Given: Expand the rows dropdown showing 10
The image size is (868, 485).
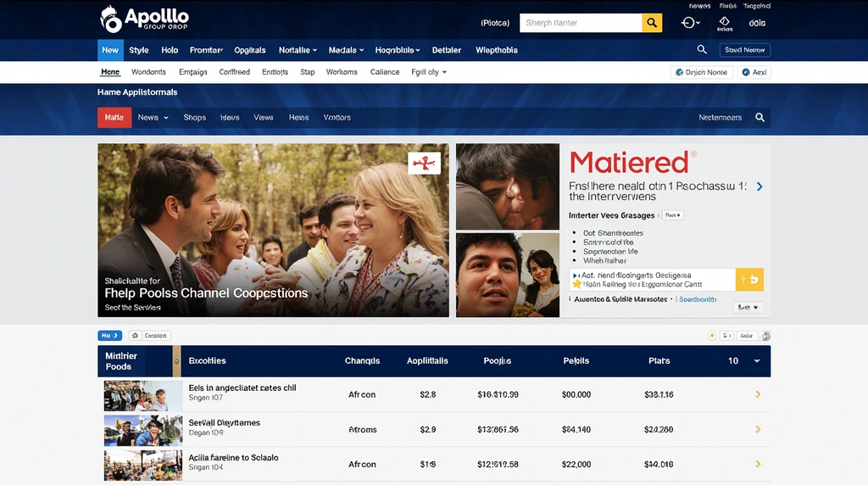Looking at the screenshot, I should pos(744,361).
